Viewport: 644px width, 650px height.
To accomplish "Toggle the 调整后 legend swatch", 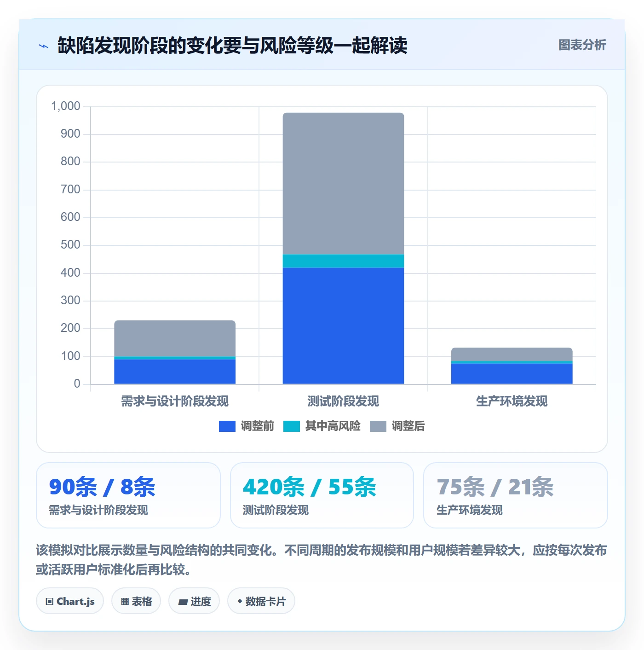I will point(378,426).
